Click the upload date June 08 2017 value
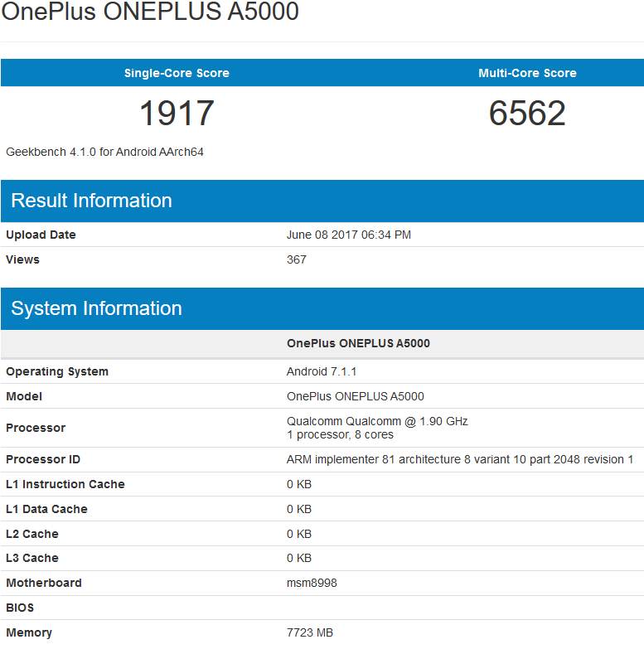644x654 pixels. coord(348,235)
